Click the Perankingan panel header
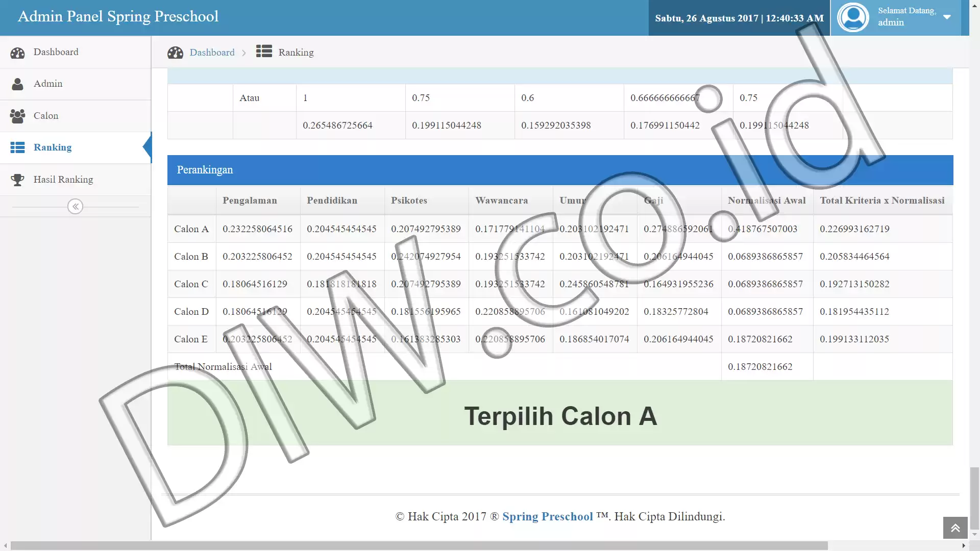 pos(560,170)
